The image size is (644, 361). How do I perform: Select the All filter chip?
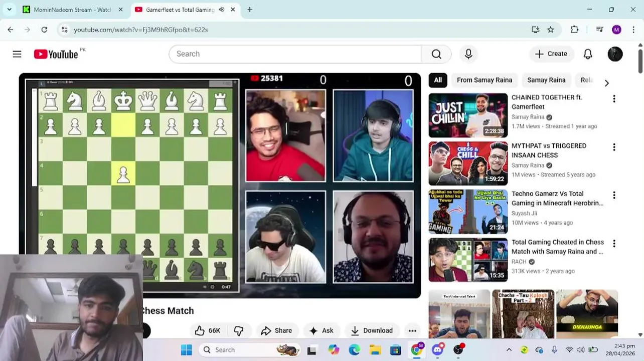(x=438, y=80)
